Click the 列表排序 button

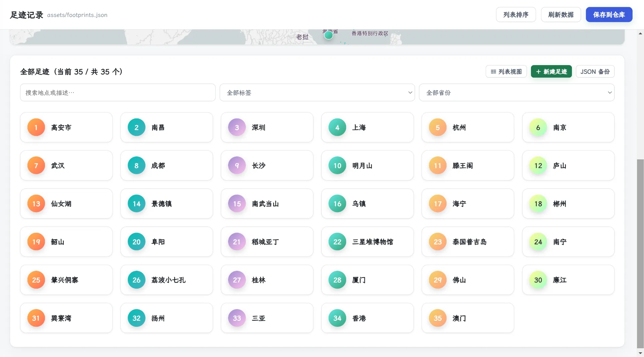[516, 15]
